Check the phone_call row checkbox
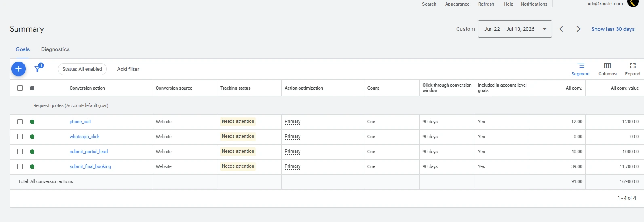Image resolution: width=644 pixels, height=222 pixels. tap(20, 122)
